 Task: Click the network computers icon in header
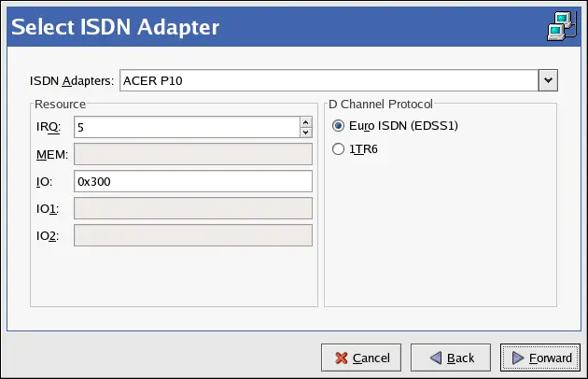[x=559, y=28]
